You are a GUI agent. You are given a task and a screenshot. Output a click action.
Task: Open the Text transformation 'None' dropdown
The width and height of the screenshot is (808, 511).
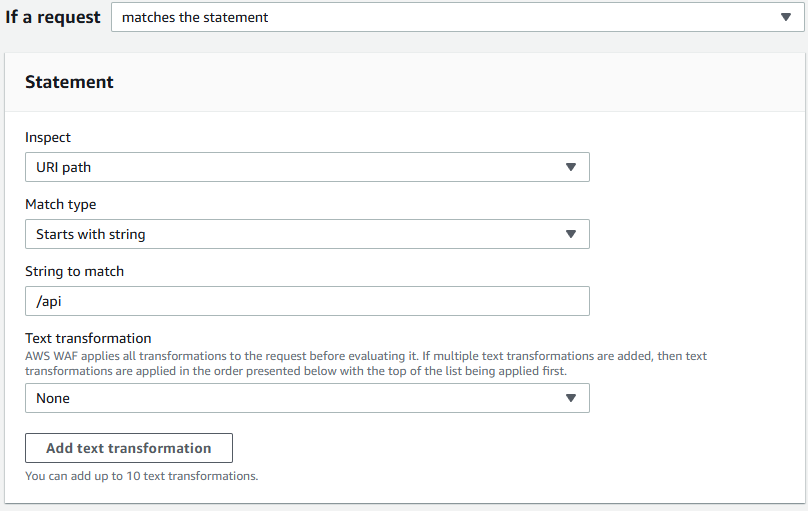point(300,398)
